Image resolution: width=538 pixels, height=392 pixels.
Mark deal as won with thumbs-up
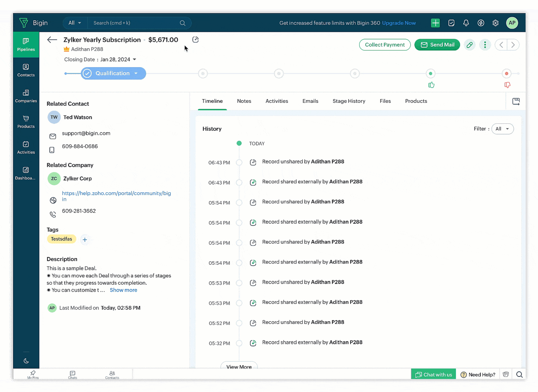tap(431, 85)
